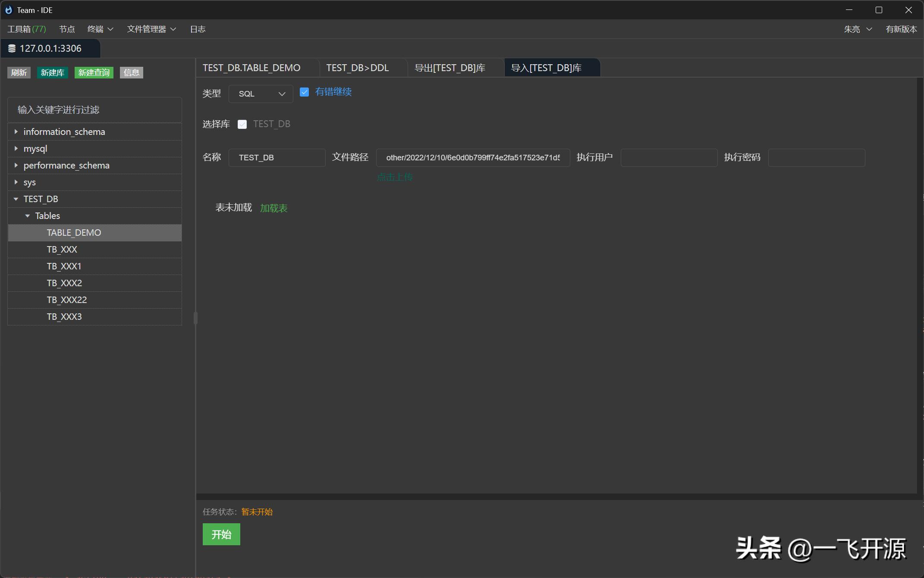Open the 类型 SQL dropdown
Screen dimensions: 924x578
point(261,94)
